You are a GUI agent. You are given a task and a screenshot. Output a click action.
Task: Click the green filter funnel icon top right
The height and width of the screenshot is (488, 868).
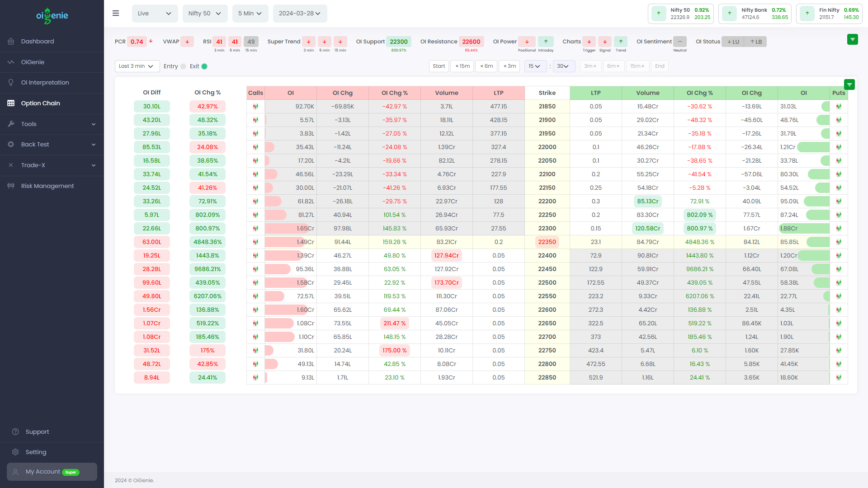[x=853, y=39]
